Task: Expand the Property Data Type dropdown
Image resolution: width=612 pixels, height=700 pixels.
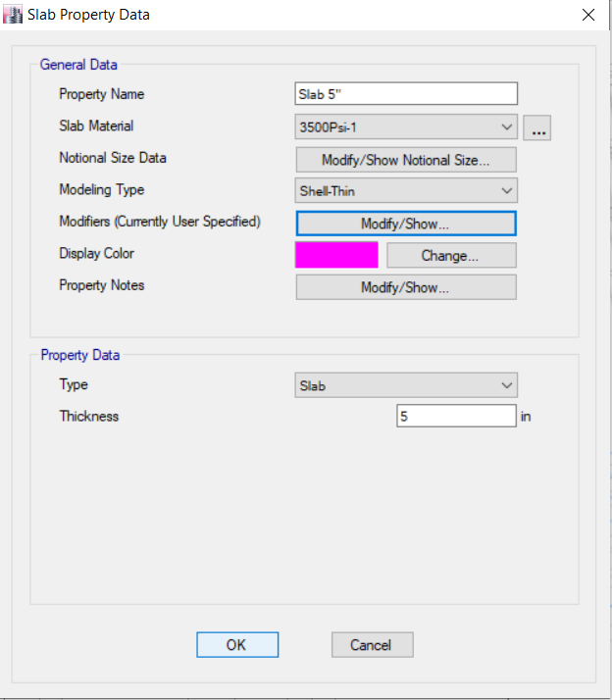Action: pyautogui.click(x=406, y=385)
